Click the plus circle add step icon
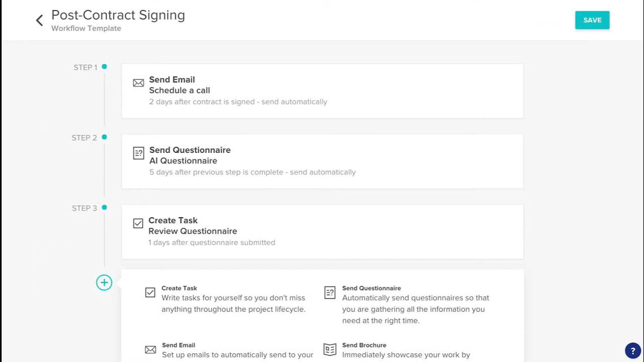 point(104,283)
